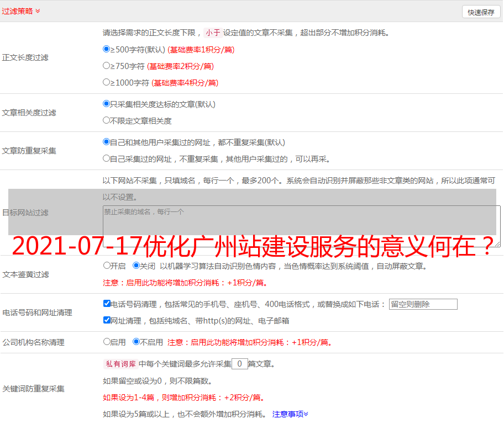The image size is (504, 424).
Task: Choose 只采集相关度达标的文章 option
Action: (x=107, y=104)
